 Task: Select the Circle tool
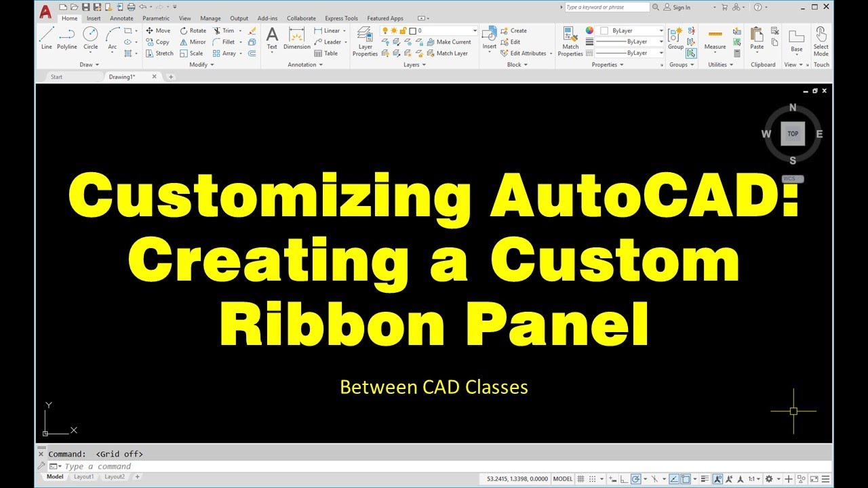(90, 38)
